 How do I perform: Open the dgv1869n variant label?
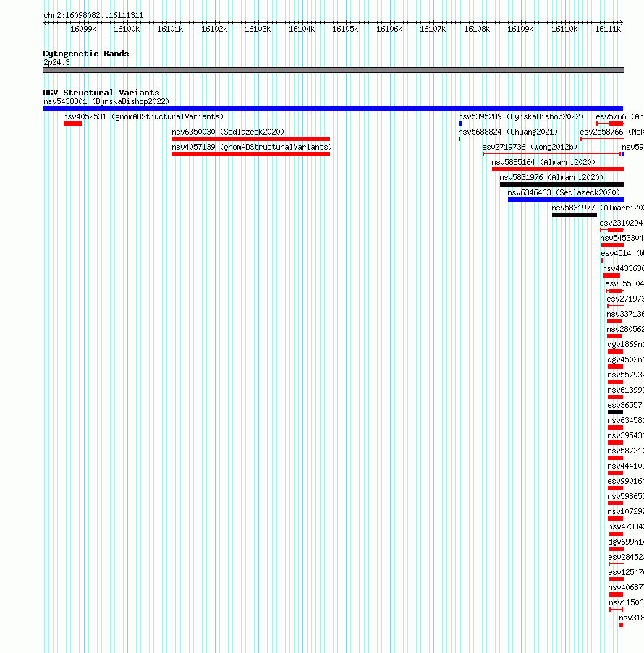pyautogui.click(x=626, y=345)
